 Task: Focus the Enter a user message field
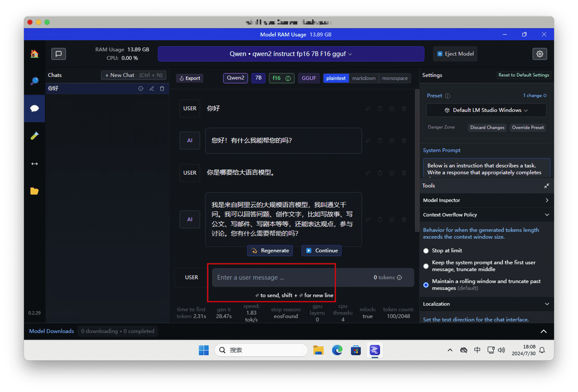(x=313, y=278)
